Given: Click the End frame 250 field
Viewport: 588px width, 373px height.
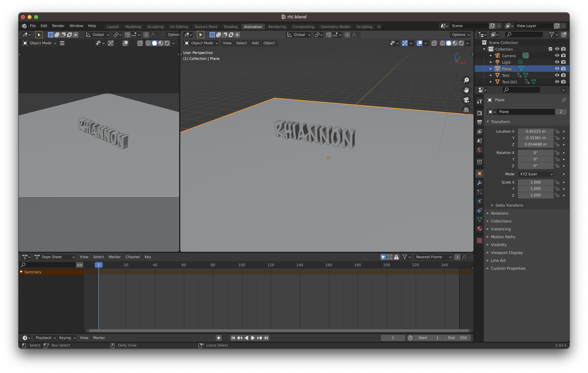Looking at the screenshot, I should [x=457, y=338].
